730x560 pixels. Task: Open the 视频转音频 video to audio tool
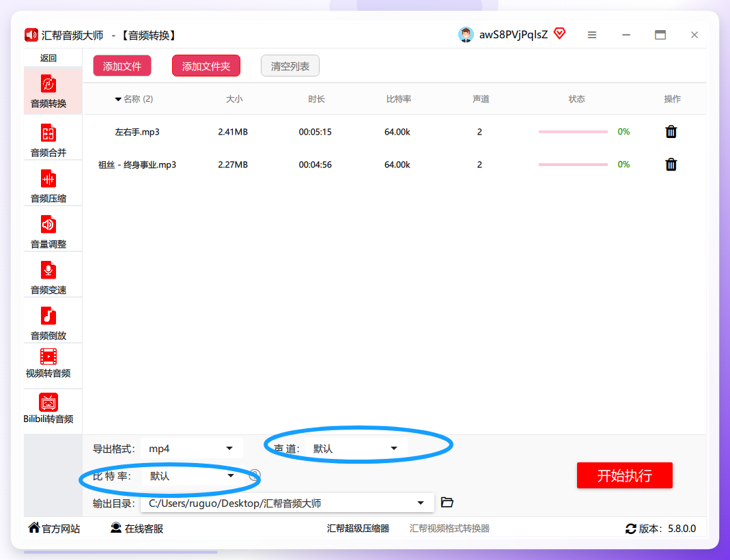point(53,365)
